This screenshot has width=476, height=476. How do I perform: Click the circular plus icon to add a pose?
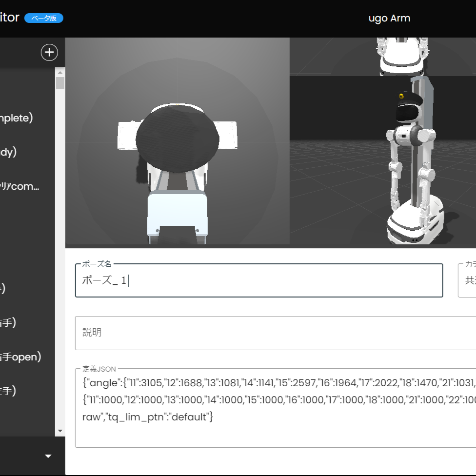[x=49, y=52]
